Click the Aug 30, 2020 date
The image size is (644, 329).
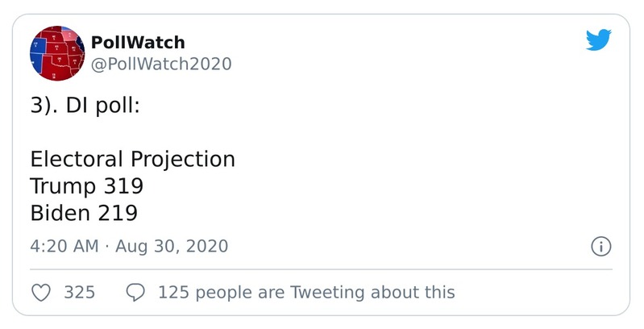click(172, 246)
